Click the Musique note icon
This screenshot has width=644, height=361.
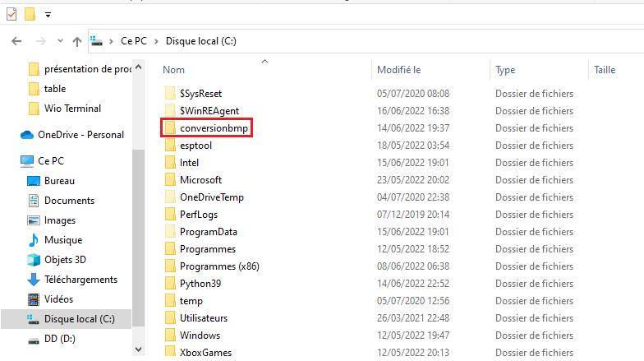click(33, 240)
